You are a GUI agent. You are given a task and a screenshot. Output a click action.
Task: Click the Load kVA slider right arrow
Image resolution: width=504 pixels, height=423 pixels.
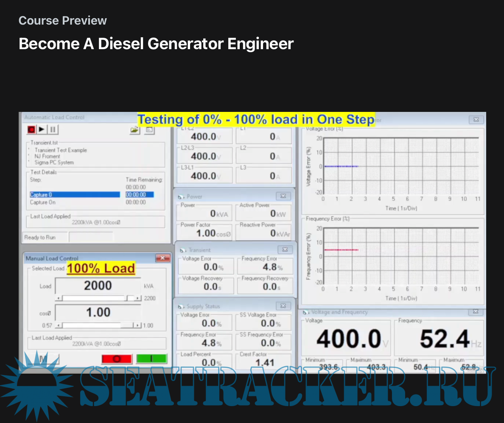tap(137, 298)
